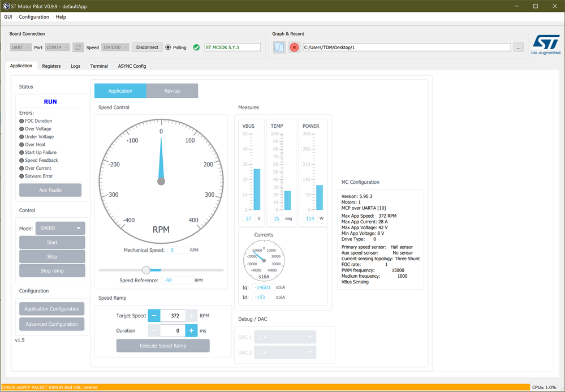Open the DAC 1 dropdown
565x392 pixels.
point(285,337)
